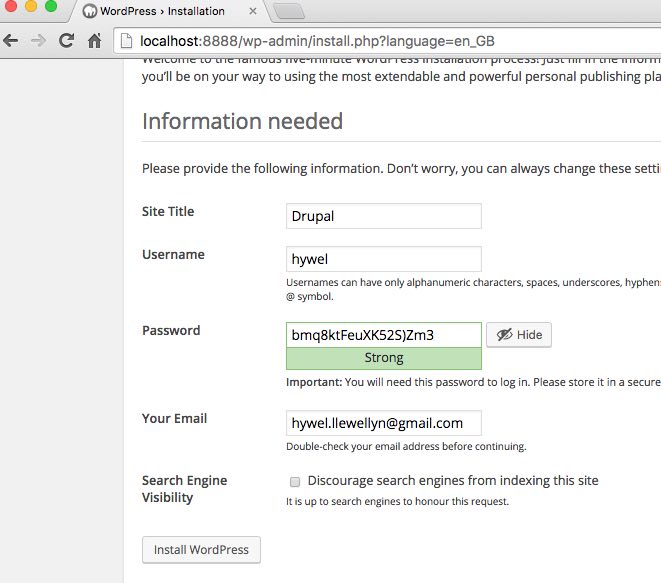Reload the page with the refresh icon

coord(66,40)
